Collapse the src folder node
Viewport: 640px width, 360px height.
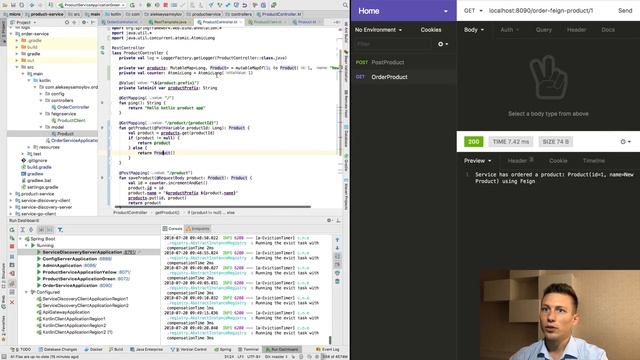[17, 67]
